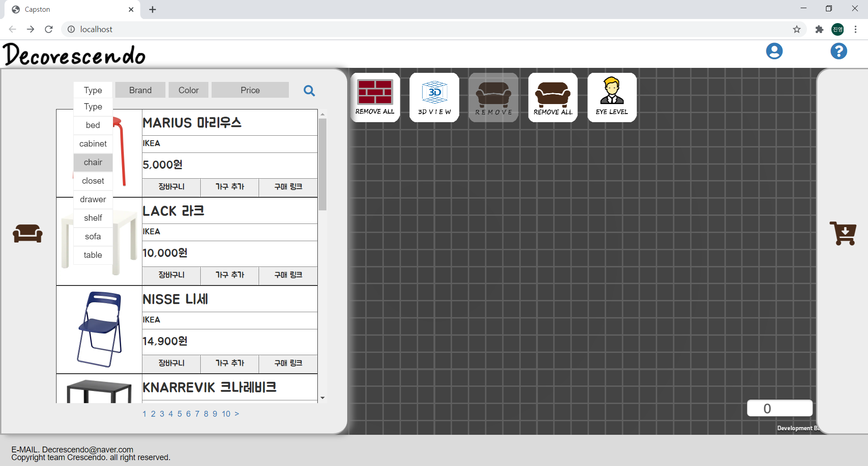Image resolution: width=868 pixels, height=466 pixels.
Task: Click the brick wall REMOVE ALL icon
Action: point(375,97)
